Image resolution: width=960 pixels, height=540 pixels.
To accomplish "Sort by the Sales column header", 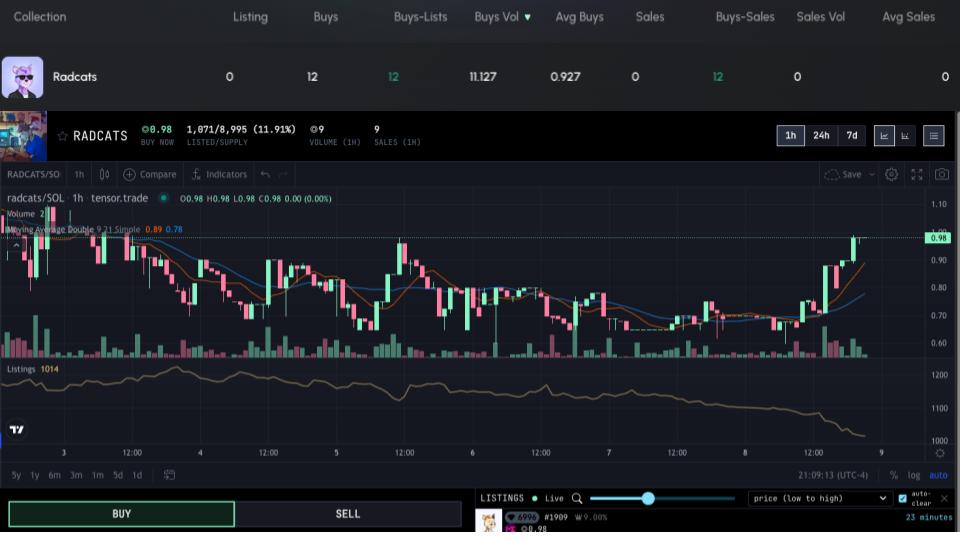I will [x=650, y=17].
